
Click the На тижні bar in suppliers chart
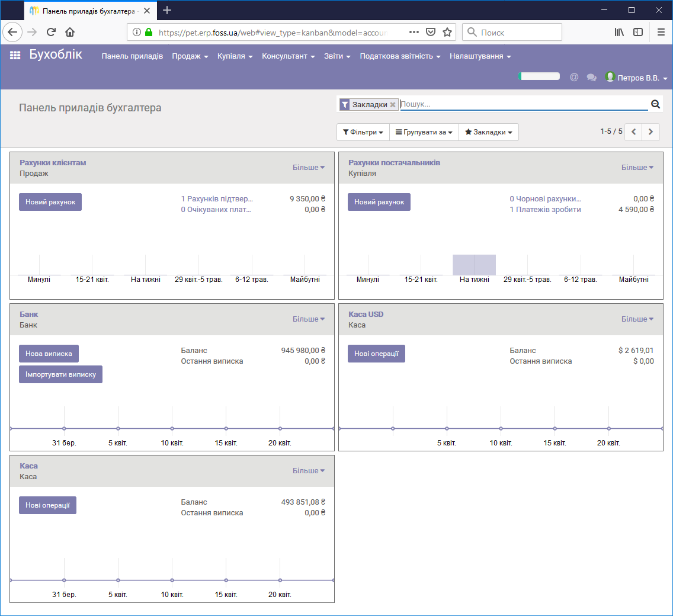pyautogui.click(x=475, y=265)
